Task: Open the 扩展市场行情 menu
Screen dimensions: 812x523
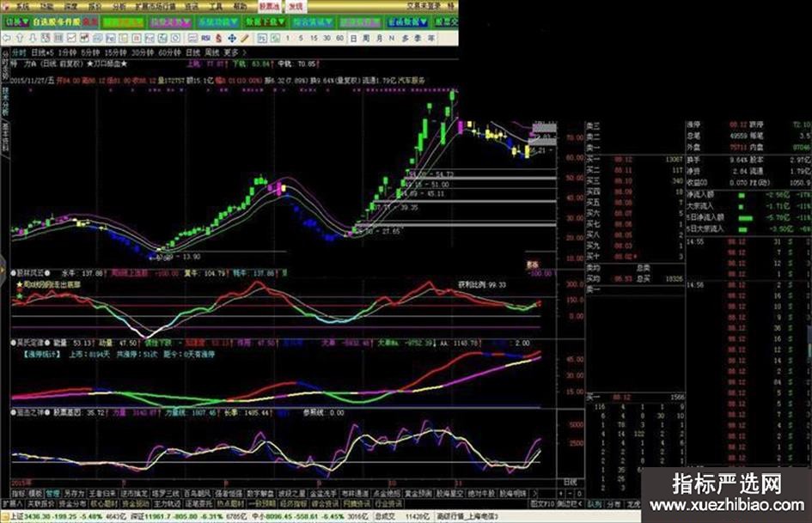Action: click(156, 7)
